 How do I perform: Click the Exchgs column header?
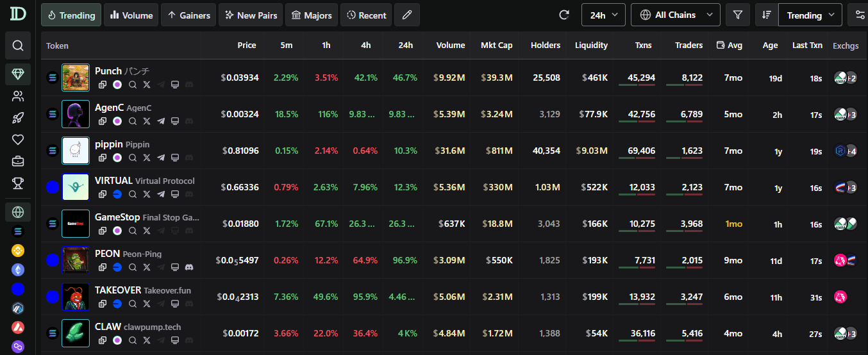click(846, 45)
